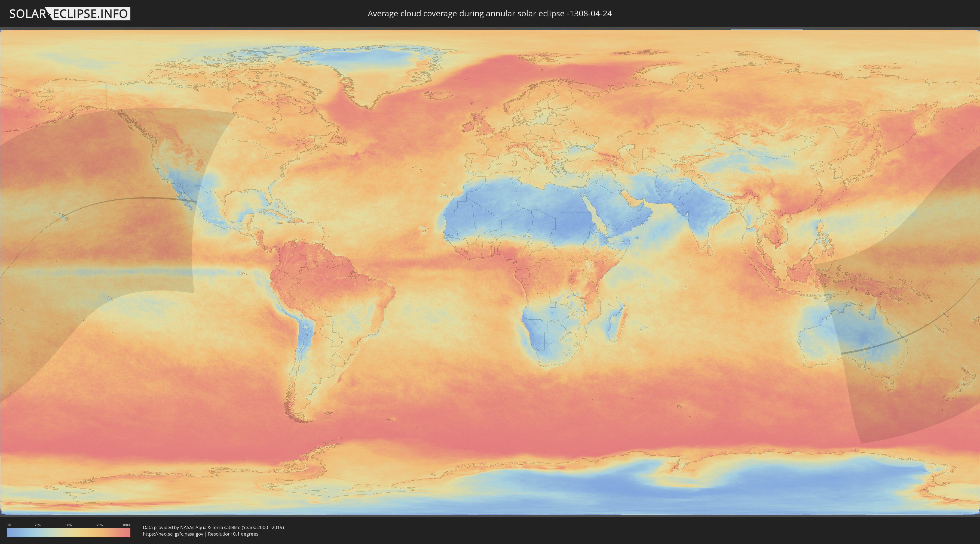Image resolution: width=980 pixels, height=544 pixels.
Task: Click on Madagascar island on the map
Action: 616,323
